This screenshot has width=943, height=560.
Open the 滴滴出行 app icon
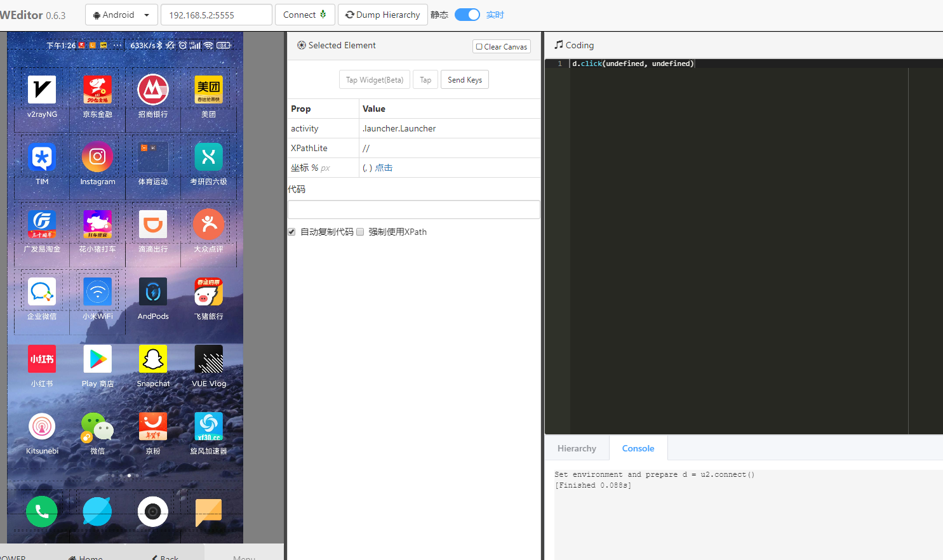click(x=153, y=224)
